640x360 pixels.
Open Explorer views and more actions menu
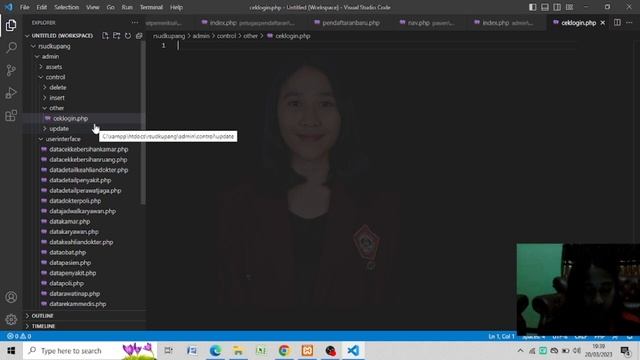coord(135,23)
